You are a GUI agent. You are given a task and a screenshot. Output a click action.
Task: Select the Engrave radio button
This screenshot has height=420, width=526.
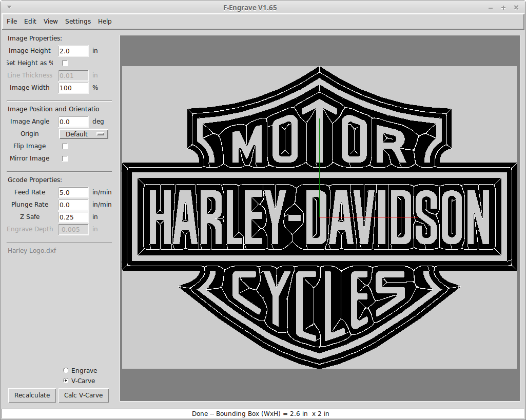coord(66,370)
